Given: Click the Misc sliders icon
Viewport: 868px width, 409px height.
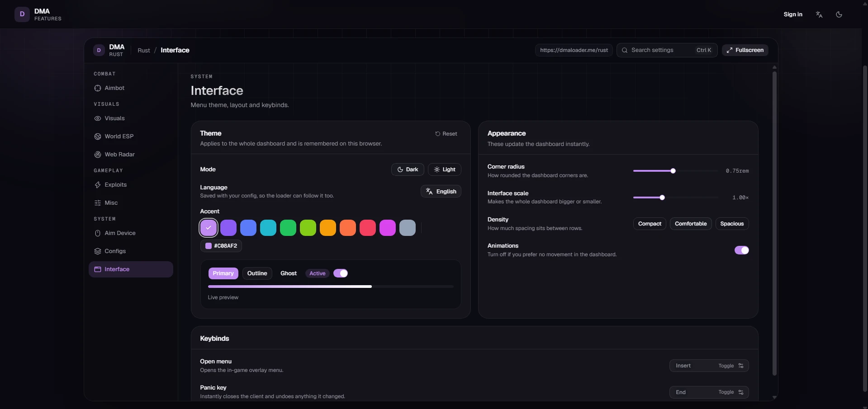Looking at the screenshot, I should [x=98, y=203].
